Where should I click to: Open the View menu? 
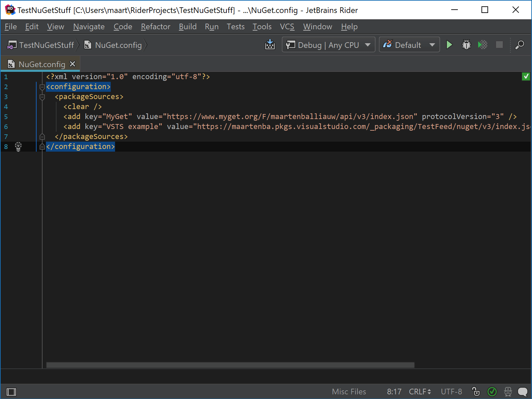coord(56,27)
